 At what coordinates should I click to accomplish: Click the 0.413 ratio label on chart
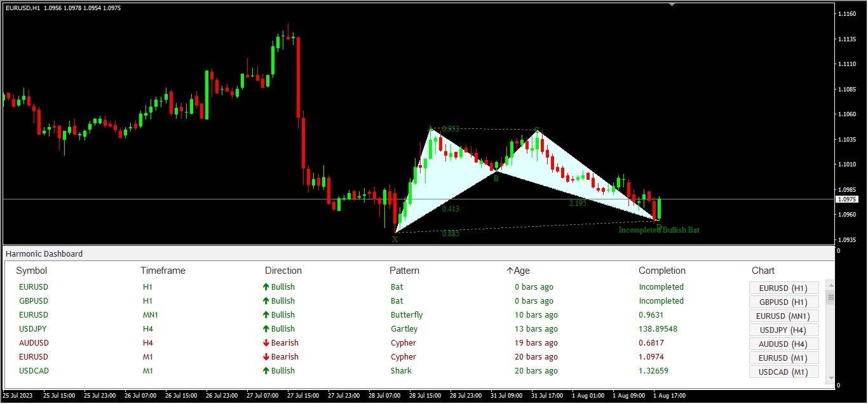[451, 209]
